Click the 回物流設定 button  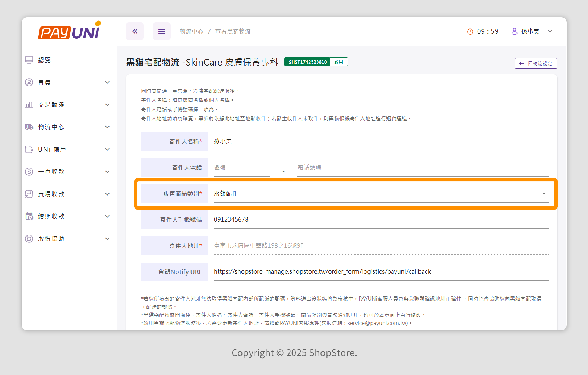pos(536,63)
